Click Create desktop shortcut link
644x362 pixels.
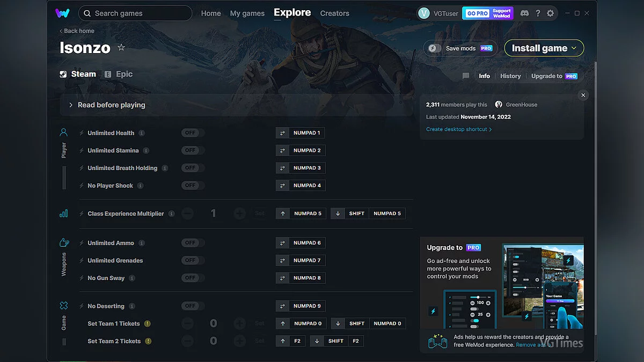459,129
